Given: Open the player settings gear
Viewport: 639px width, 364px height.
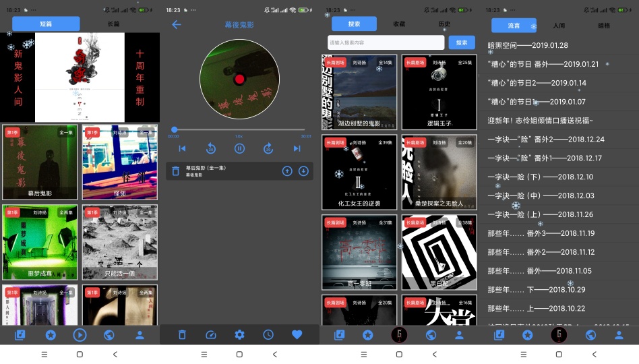Looking at the screenshot, I should (239, 334).
